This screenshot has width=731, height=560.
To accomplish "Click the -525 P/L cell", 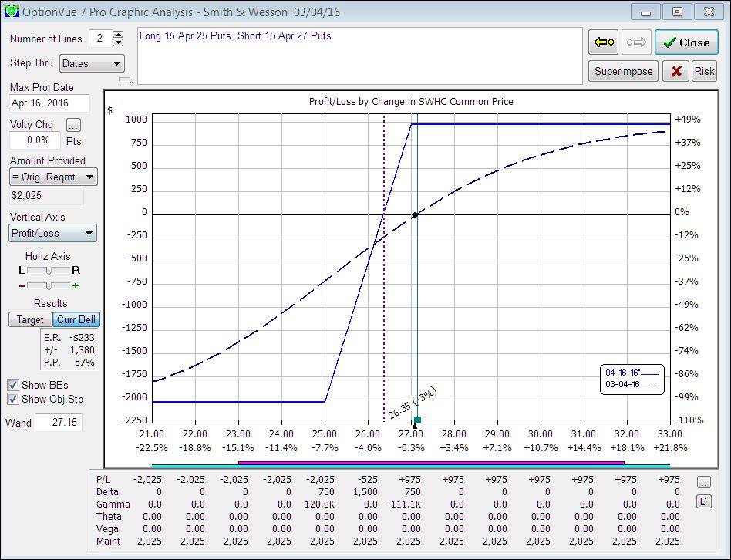I will (x=367, y=480).
